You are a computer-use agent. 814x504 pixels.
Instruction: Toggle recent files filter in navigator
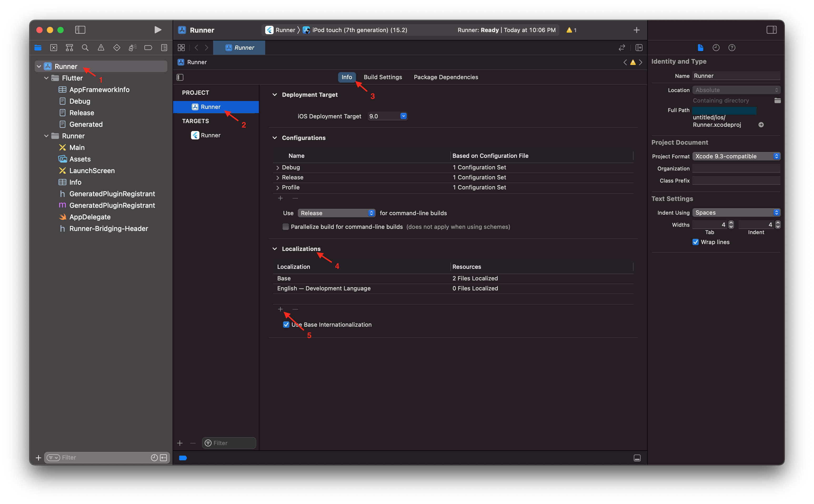[154, 458]
